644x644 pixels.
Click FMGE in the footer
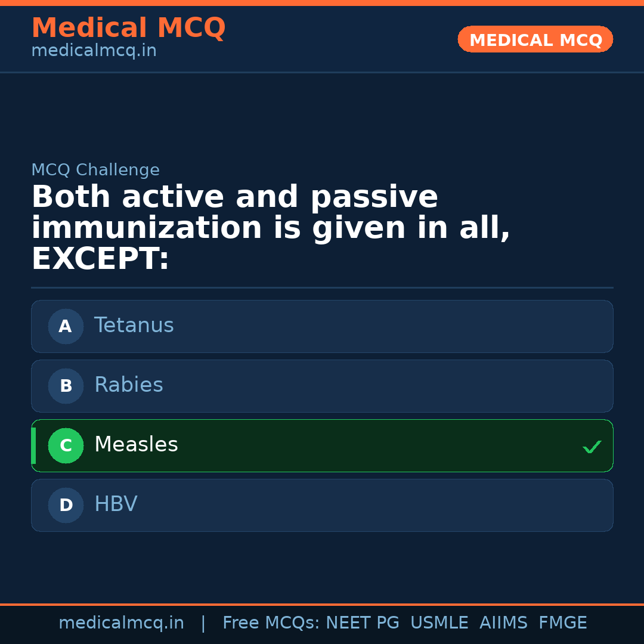(x=562, y=623)
